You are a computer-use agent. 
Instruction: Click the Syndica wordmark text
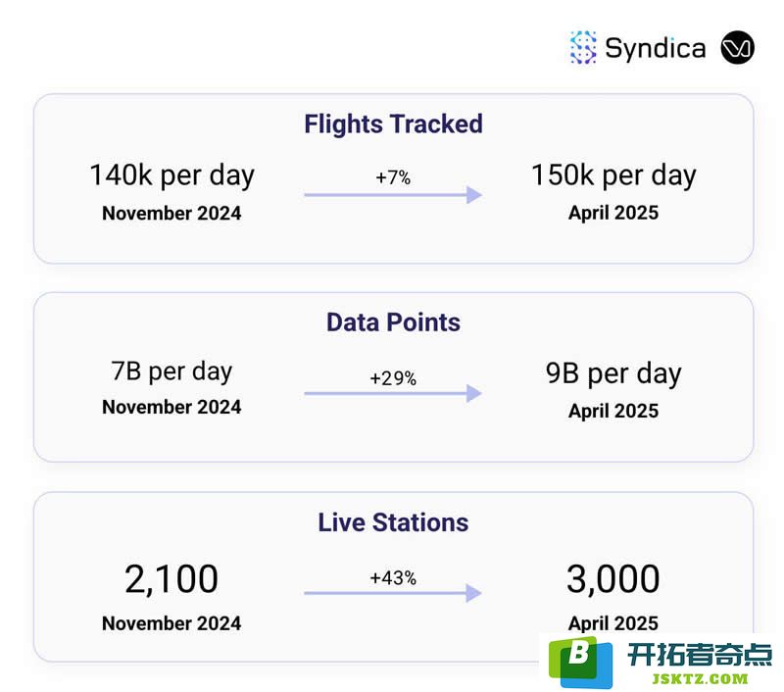click(656, 49)
